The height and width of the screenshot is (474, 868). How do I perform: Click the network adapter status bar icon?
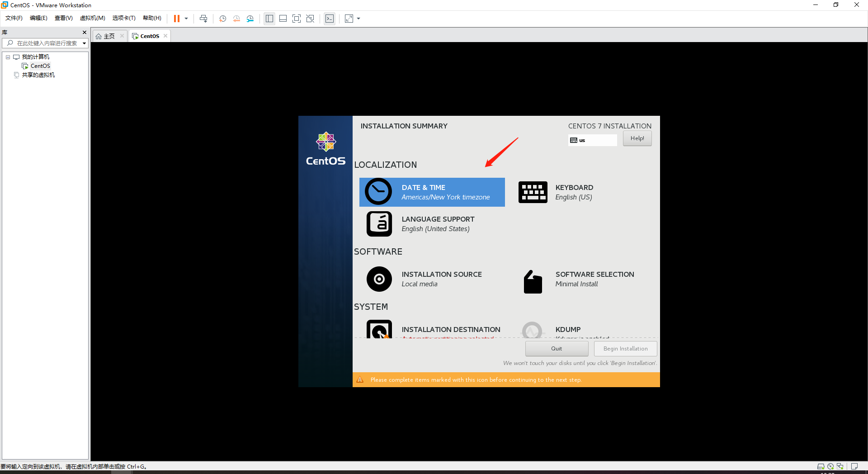[x=840, y=466]
